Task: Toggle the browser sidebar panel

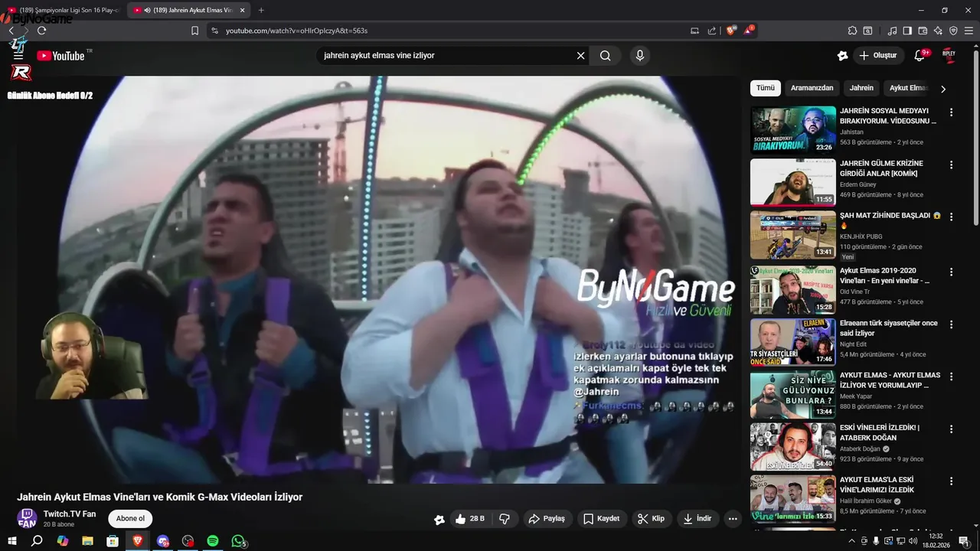Action: pyautogui.click(x=907, y=31)
